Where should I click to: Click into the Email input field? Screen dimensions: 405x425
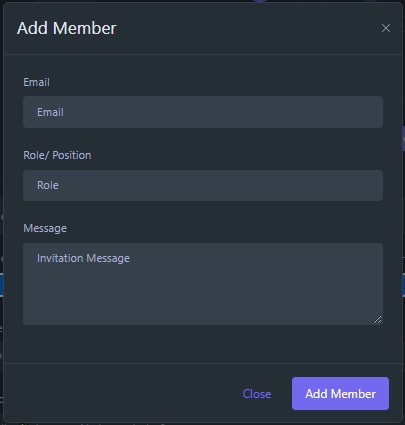click(203, 112)
